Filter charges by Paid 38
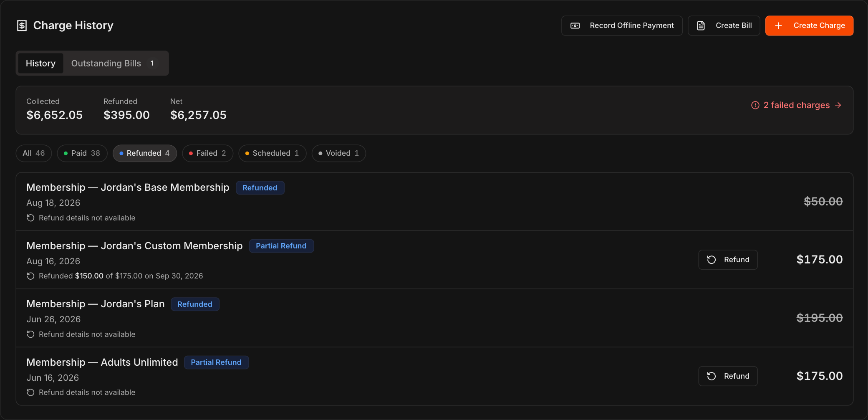This screenshot has width=868, height=420. tap(82, 153)
